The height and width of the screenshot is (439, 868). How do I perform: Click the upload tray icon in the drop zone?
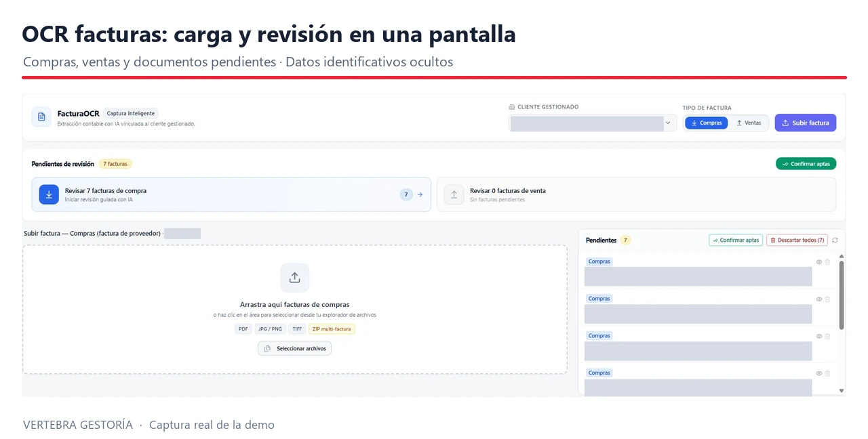tap(295, 278)
